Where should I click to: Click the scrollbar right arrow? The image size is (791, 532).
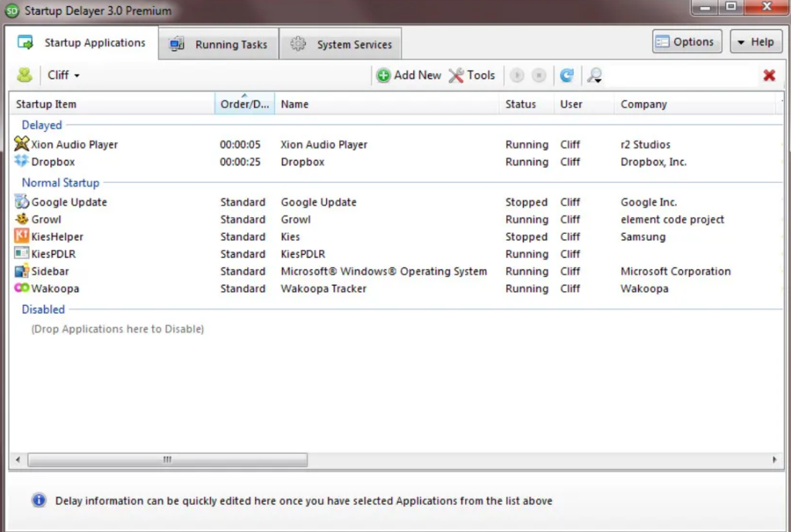[x=775, y=459]
